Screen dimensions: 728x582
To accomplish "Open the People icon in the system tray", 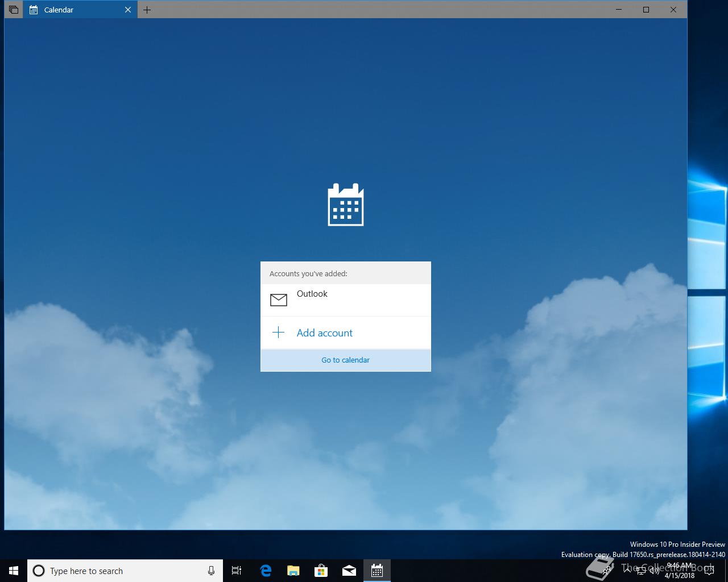I will coord(606,571).
